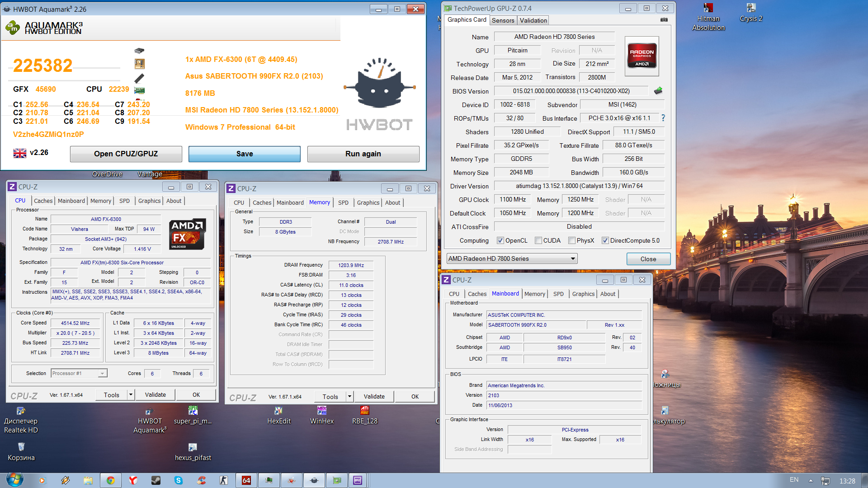868x488 pixels.
Task: Toggle the DirectCompute 5.0 checkbox
Action: click(605, 240)
